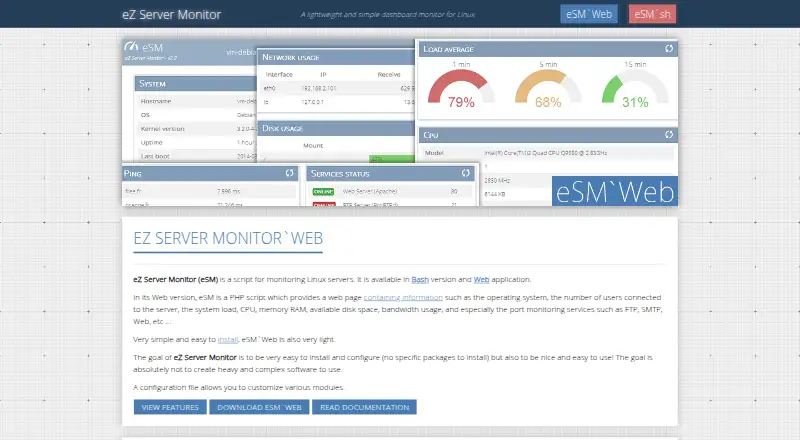
Task: Click the Hostname row in System panel
Action: point(196,101)
